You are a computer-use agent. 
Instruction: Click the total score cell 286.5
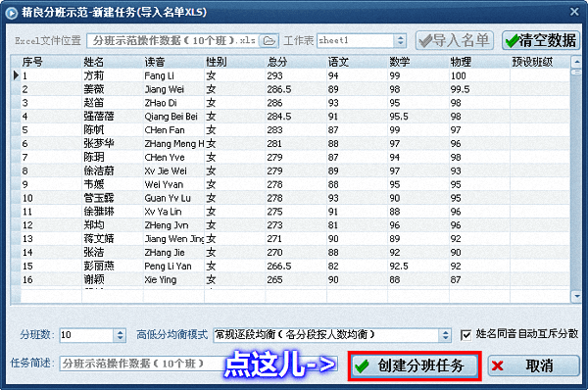(x=296, y=89)
